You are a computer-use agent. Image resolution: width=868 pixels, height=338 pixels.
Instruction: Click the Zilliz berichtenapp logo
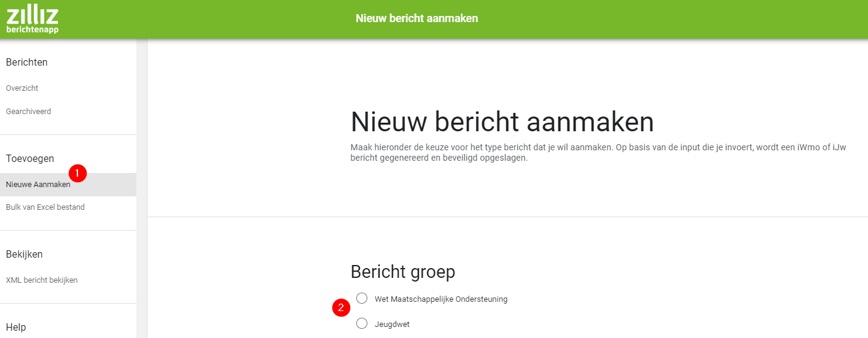33,18
